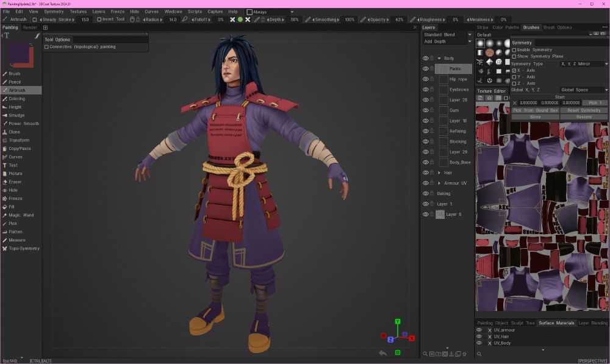Switch to the Render room tab
610x364 pixels.
pos(30,27)
